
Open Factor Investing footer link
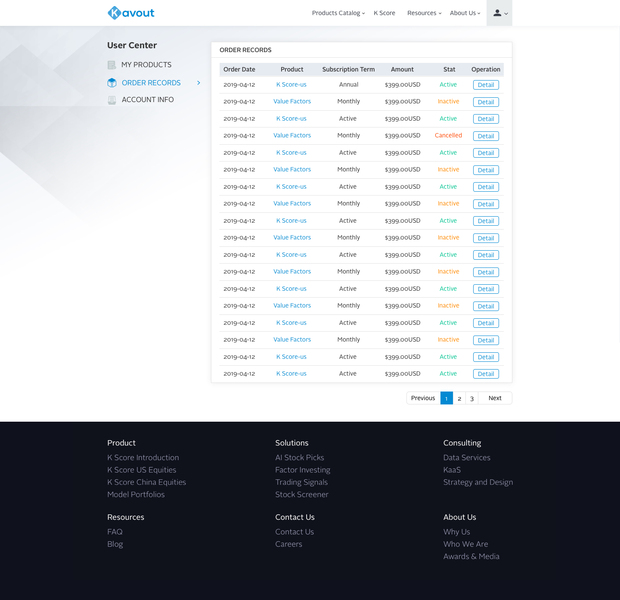tap(303, 470)
